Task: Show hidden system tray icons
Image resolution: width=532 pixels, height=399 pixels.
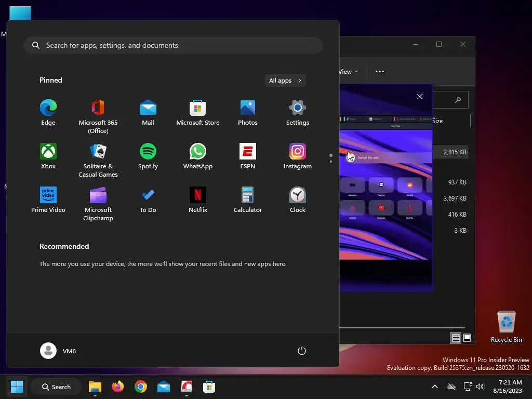Action: coord(435,387)
